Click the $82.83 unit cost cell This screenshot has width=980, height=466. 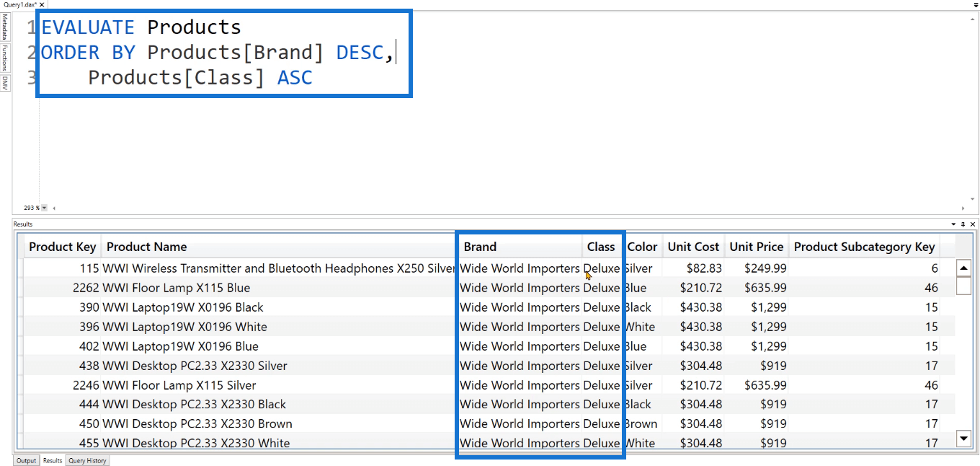694,268
